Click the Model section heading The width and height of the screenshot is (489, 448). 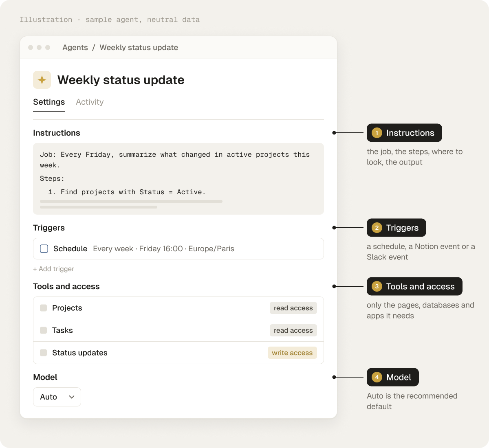click(x=45, y=377)
